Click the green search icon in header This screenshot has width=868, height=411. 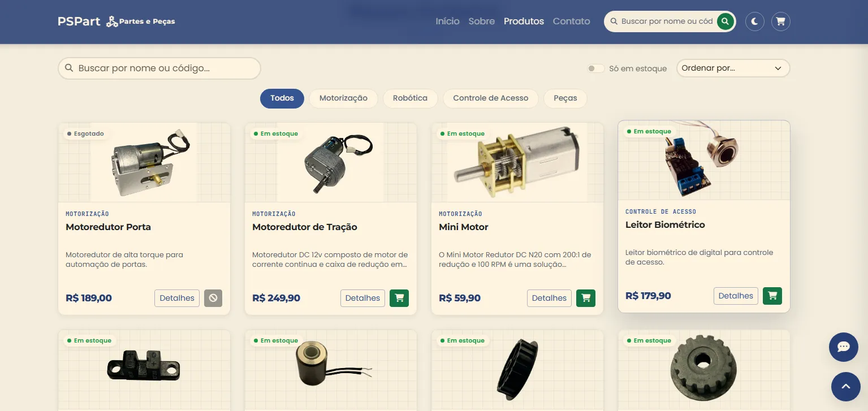(x=726, y=21)
